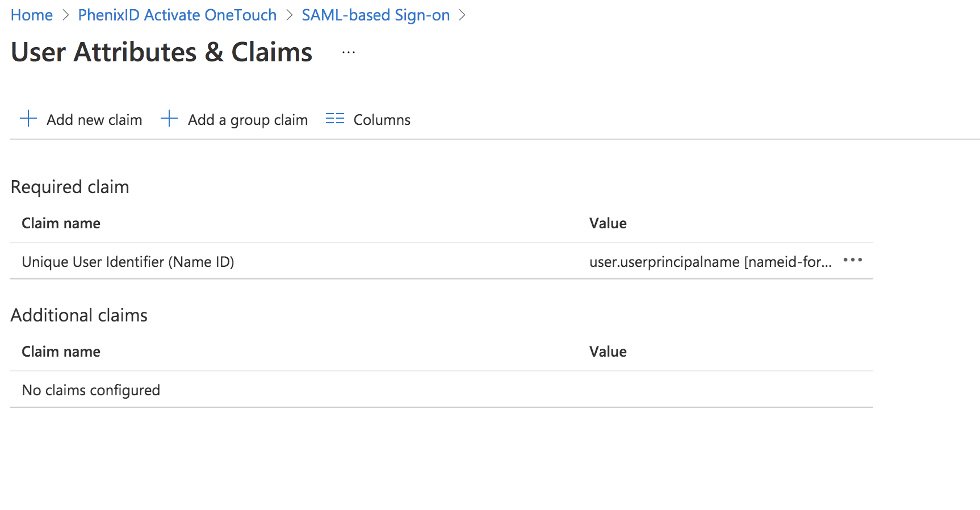The height and width of the screenshot is (510, 980).
Task: Click the Required claim 'Claim name' column header
Action: [61, 223]
